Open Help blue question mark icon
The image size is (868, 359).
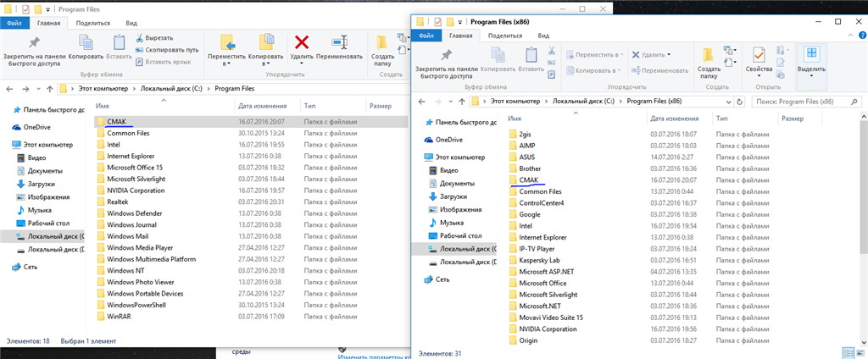click(862, 36)
